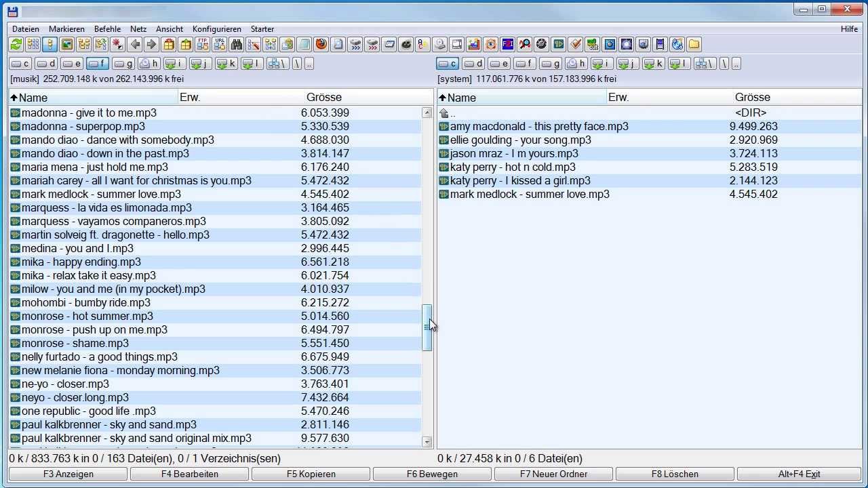Open the Markieren menu

66,29
